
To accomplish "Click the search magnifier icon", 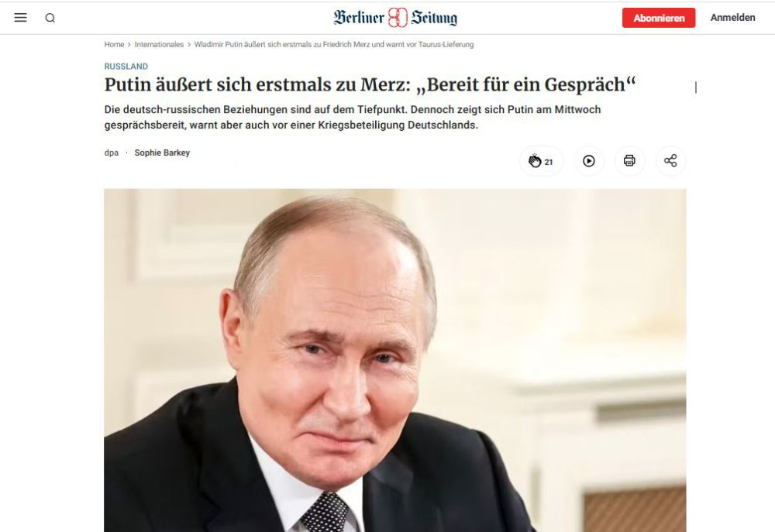I will tap(50, 18).
